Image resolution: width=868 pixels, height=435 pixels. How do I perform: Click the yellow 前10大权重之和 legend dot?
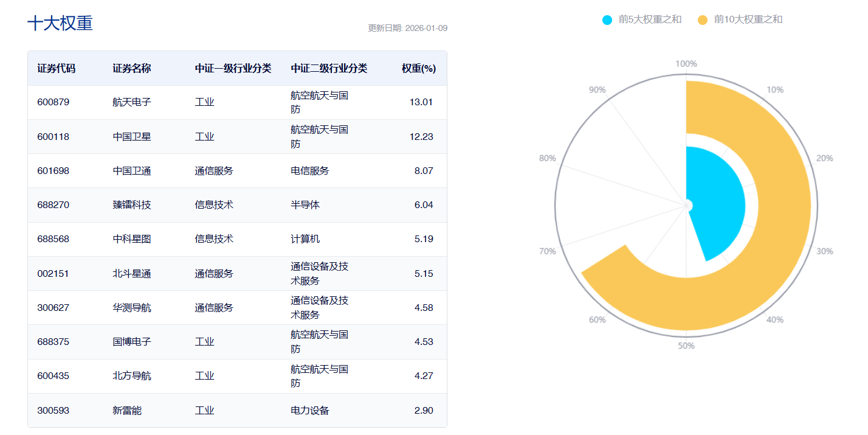pyautogui.click(x=703, y=20)
